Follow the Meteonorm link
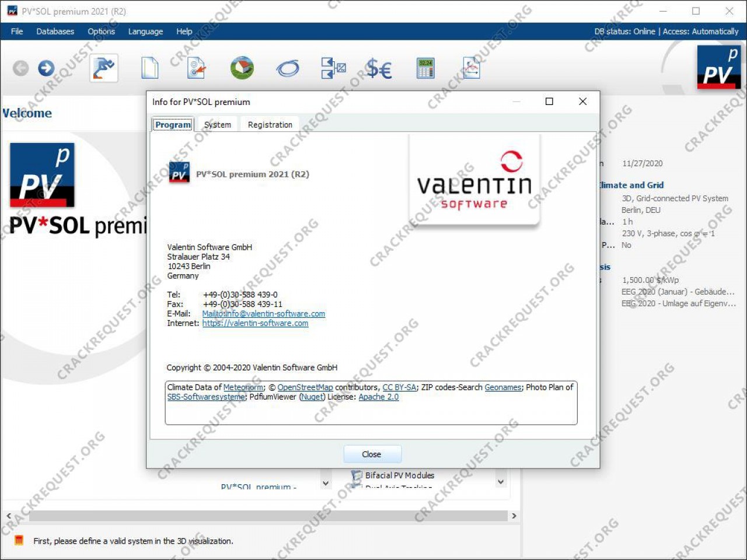Viewport: 747px width, 560px height. (x=243, y=387)
